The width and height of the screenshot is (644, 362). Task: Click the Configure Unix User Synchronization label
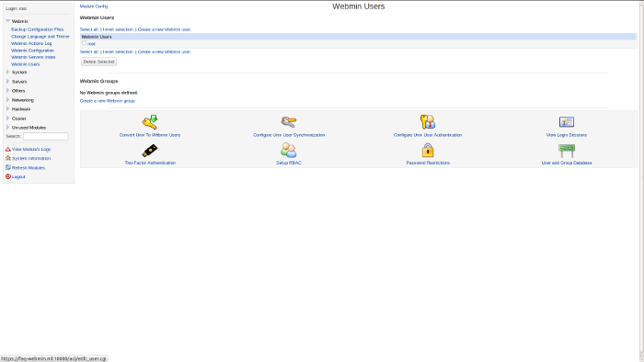pos(289,135)
